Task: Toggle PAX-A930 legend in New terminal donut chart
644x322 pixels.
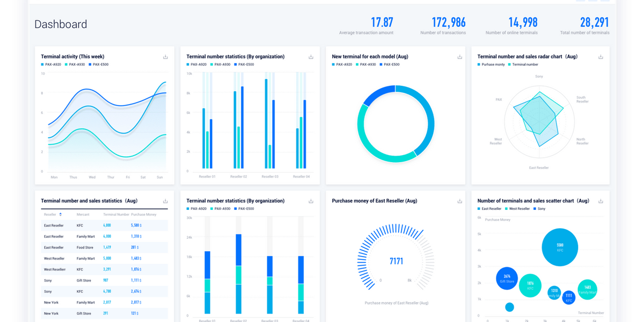Action: click(x=365, y=64)
